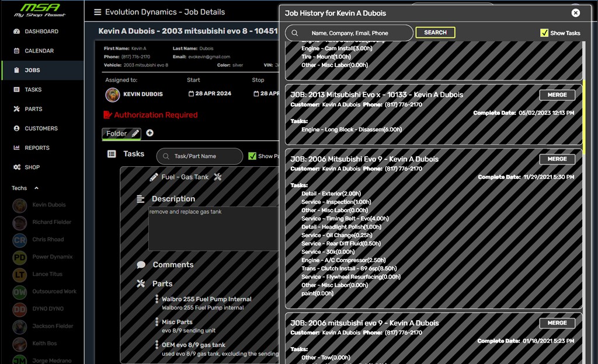Open options for OEM evo 8/9 gas tank
The image size is (598, 364).
(x=157, y=345)
